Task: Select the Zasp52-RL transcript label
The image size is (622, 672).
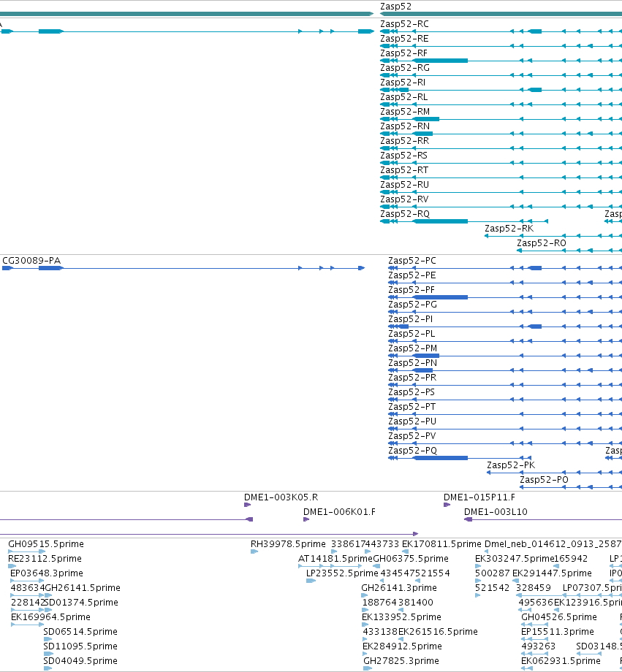Action: 403,97
